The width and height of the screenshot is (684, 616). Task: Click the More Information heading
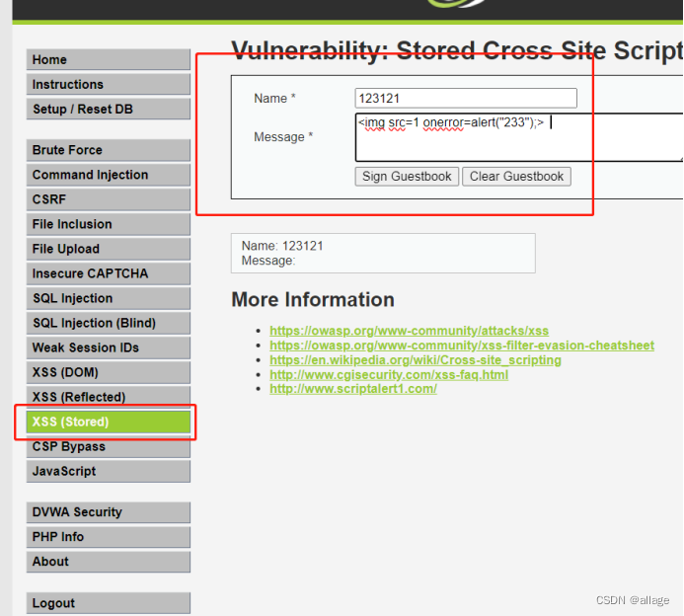(313, 300)
